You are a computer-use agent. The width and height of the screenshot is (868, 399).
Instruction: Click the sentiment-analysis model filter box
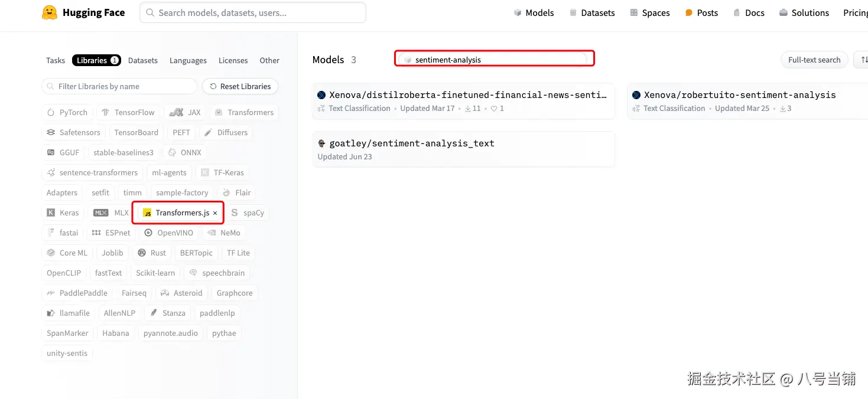coord(494,59)
